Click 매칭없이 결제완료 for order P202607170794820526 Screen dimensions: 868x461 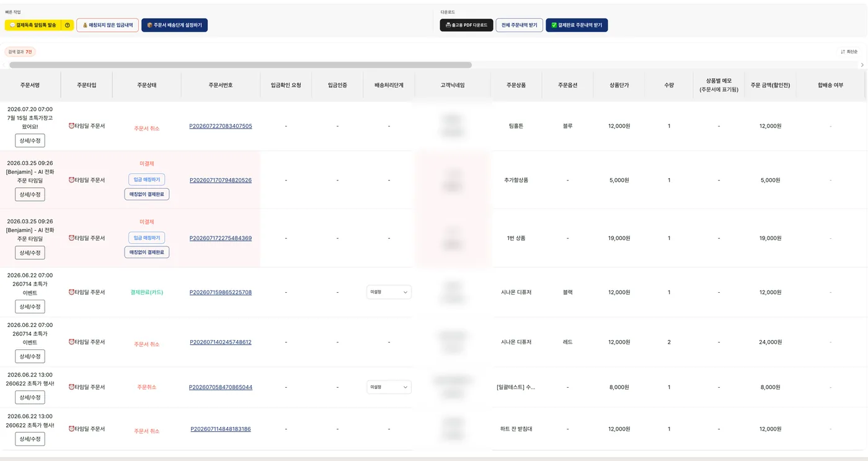click(x=147, y=194)
